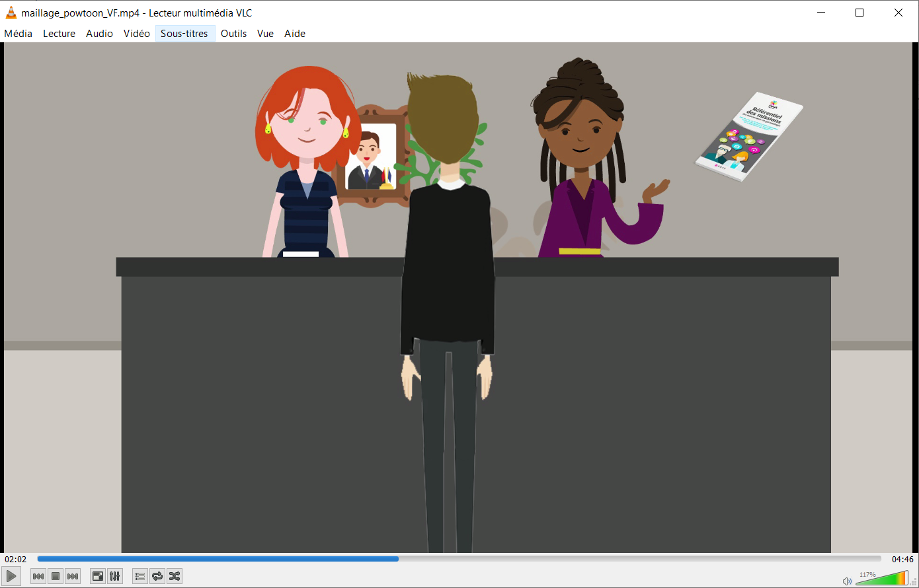The height and width of the screenshot is (588, 919).
Task: Expand the Vidéo menu
Action: [x=136, y=34]
